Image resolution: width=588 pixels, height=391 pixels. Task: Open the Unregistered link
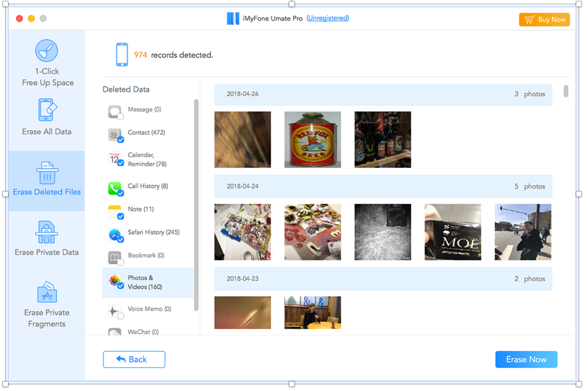(328, 18)
